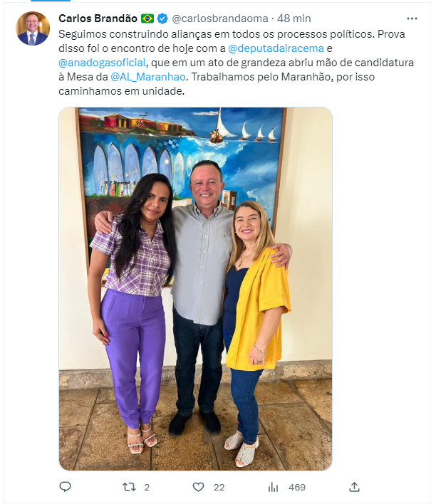Open the @carlosbrandaoma handle
The width and height of the screenshot is (431, 504).
[220, 19]
